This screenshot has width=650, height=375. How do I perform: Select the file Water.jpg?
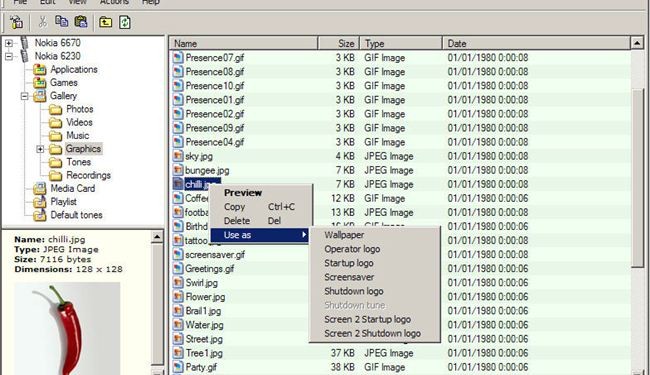(204, 325)
